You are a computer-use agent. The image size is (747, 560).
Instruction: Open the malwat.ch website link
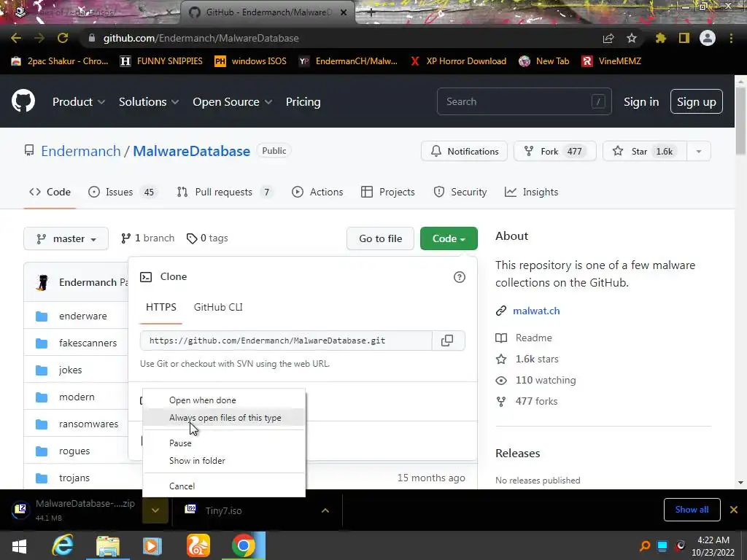click(x=536, y=311)
